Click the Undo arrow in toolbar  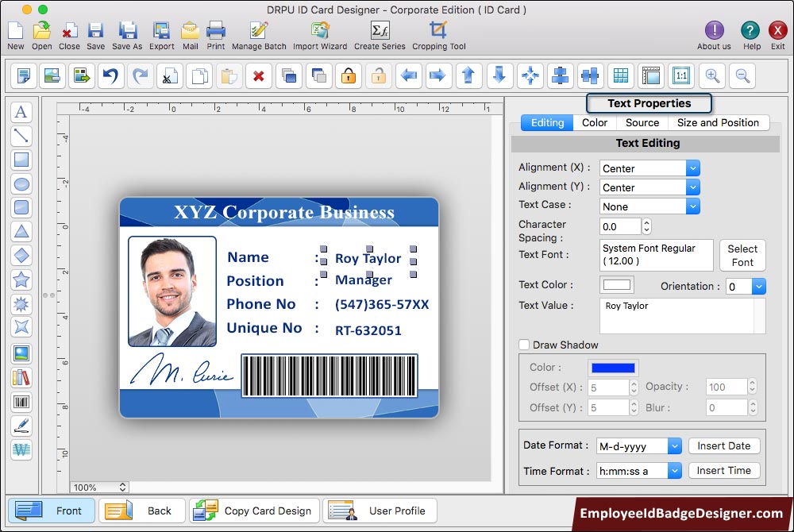click(x=110, y=76)
